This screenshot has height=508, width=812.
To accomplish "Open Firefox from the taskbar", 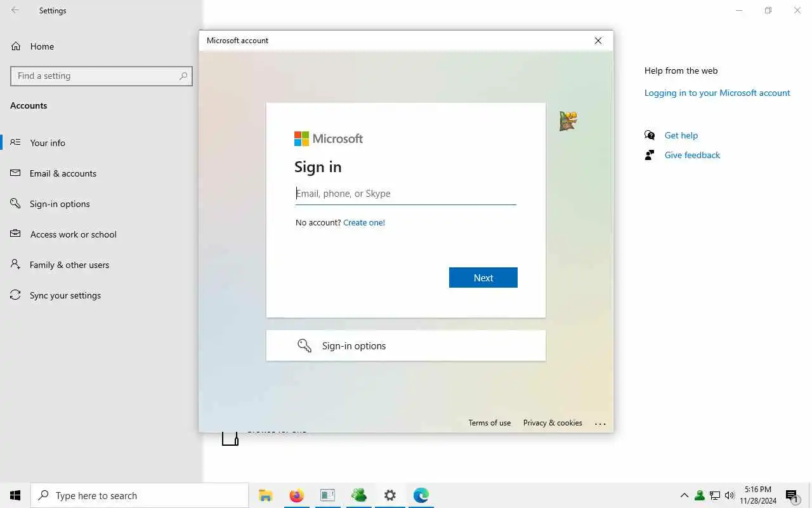I will 296,495.
